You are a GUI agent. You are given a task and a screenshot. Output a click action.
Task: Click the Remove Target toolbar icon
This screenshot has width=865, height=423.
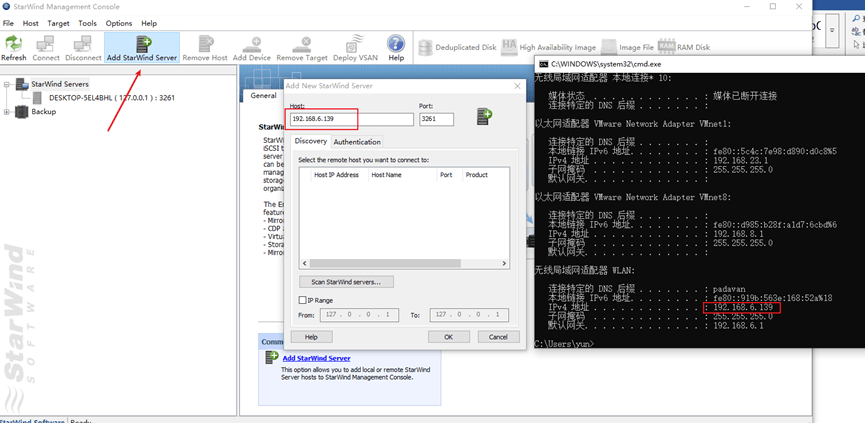[302, 47]
